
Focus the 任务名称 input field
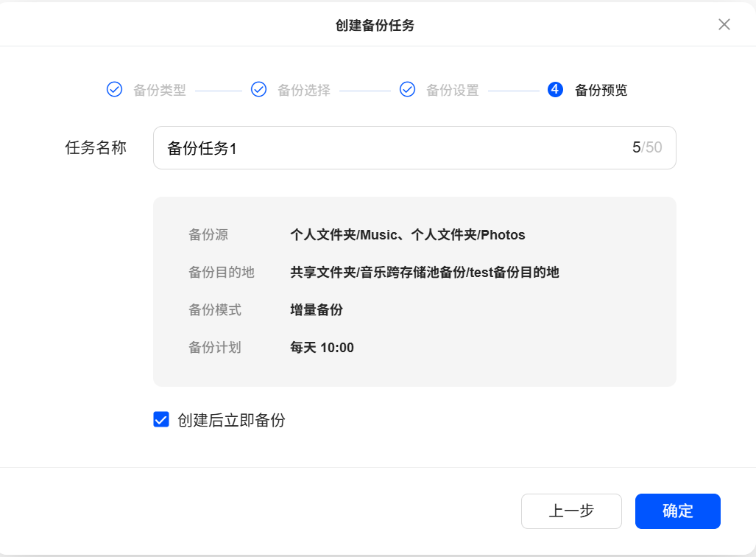point(390,148)
